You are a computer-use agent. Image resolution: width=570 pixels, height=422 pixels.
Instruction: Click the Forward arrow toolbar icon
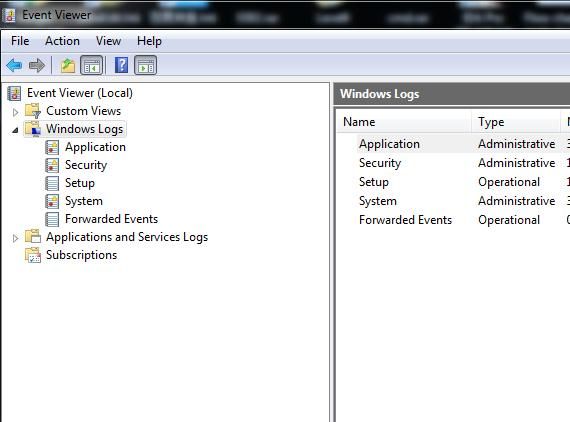(36, 65)
